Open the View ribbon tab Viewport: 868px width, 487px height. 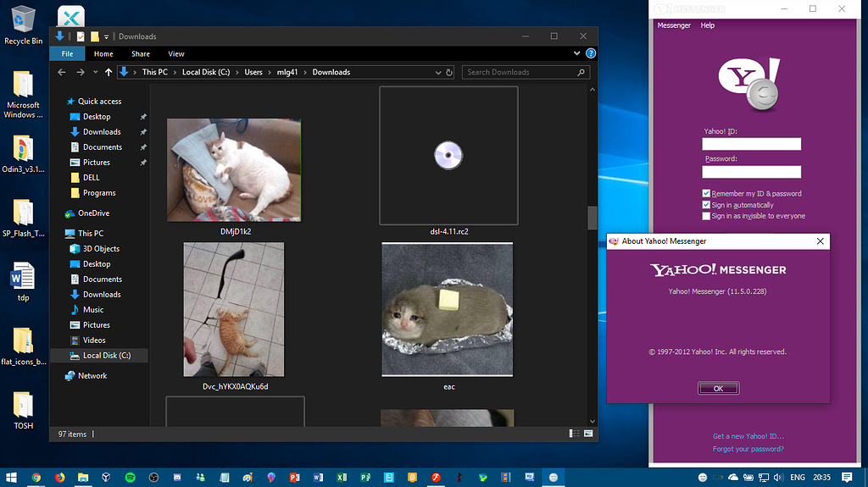[176, 53]
